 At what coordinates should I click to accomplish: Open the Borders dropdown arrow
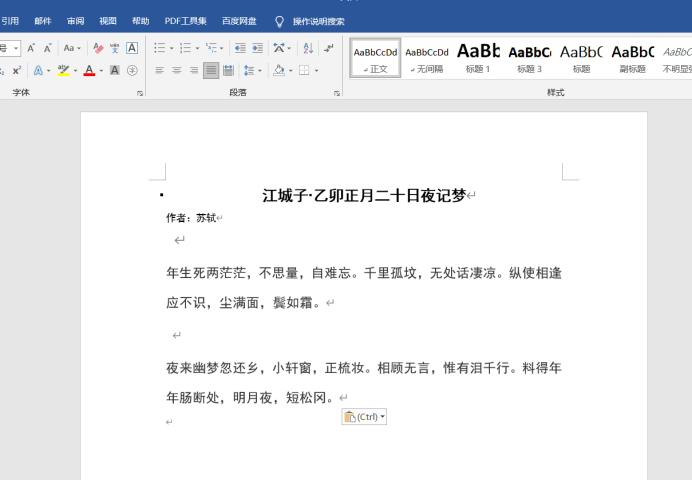(316, 71)
